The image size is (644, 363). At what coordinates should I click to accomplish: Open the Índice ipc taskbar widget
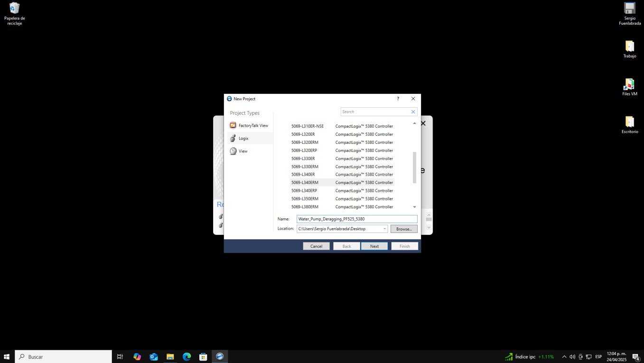(529, 357)
